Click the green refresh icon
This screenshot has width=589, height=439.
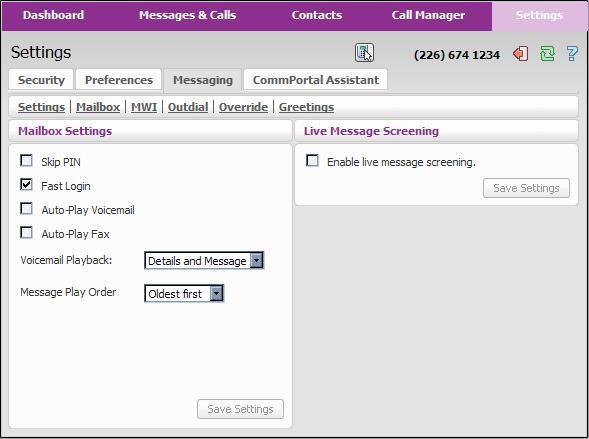coord(547,54)
